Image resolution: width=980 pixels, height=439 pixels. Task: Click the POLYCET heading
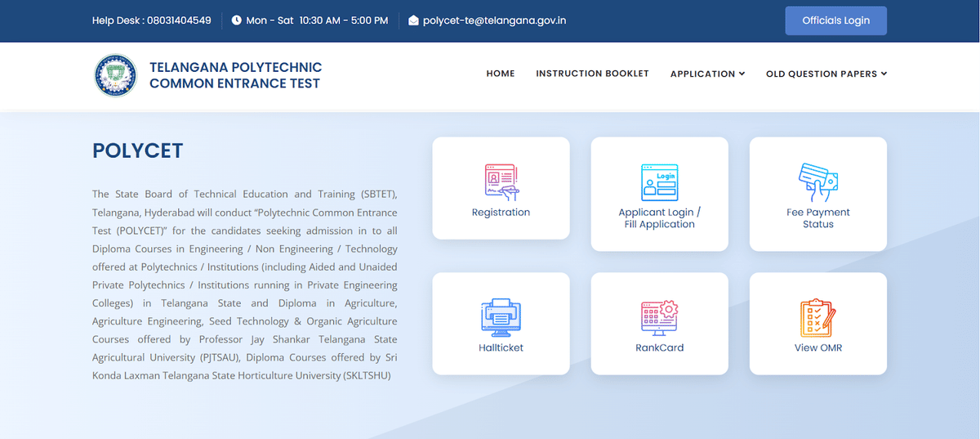pyautogui.click(x=137, y=150)
